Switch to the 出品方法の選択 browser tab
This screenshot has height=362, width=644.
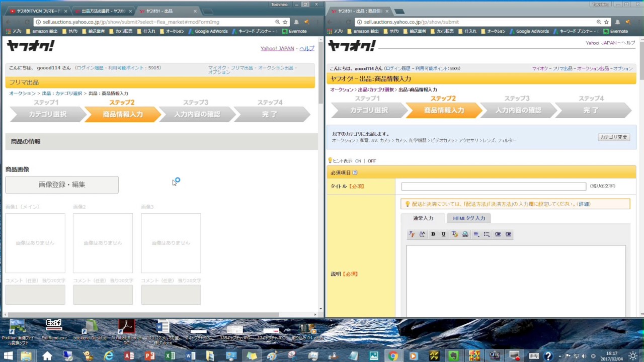click(104, 11)
